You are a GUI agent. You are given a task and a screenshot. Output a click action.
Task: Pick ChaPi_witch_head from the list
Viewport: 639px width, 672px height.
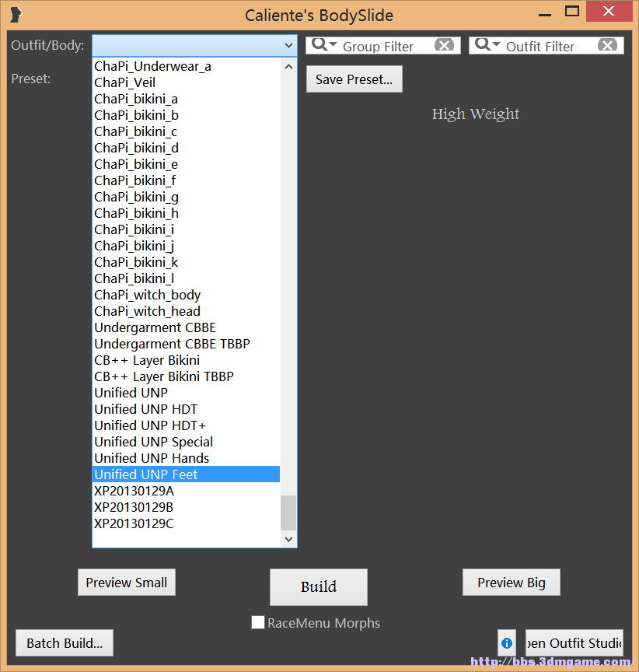point(187,311)
